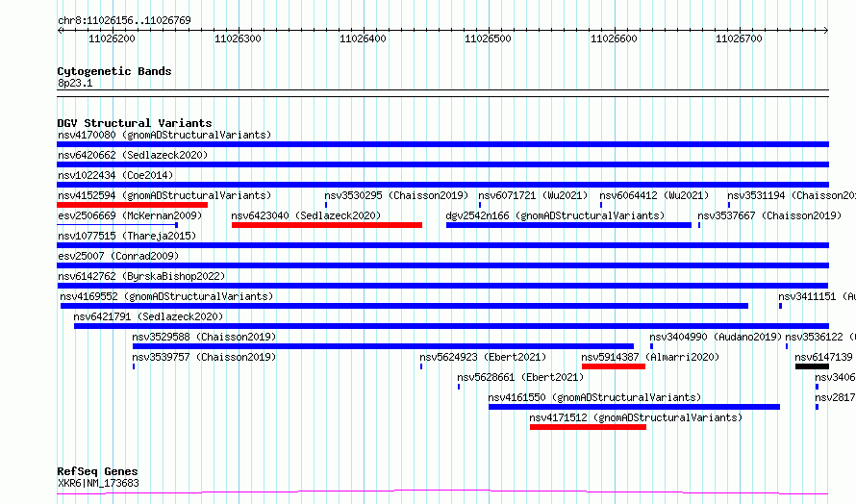Select the black nsv6147139 variant bar
This screenshot has height=504, width=856.
pyautogui.click(x=813, y=366)
